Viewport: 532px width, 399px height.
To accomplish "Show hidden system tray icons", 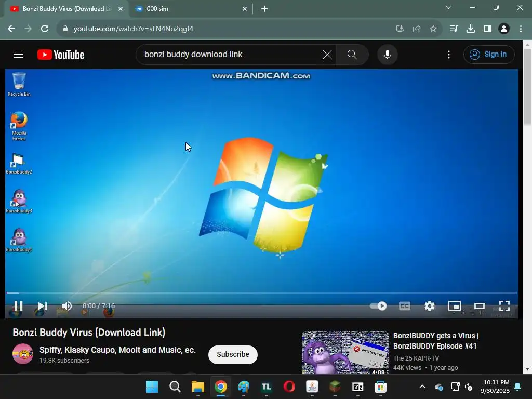I will click(x=422, y=387).
